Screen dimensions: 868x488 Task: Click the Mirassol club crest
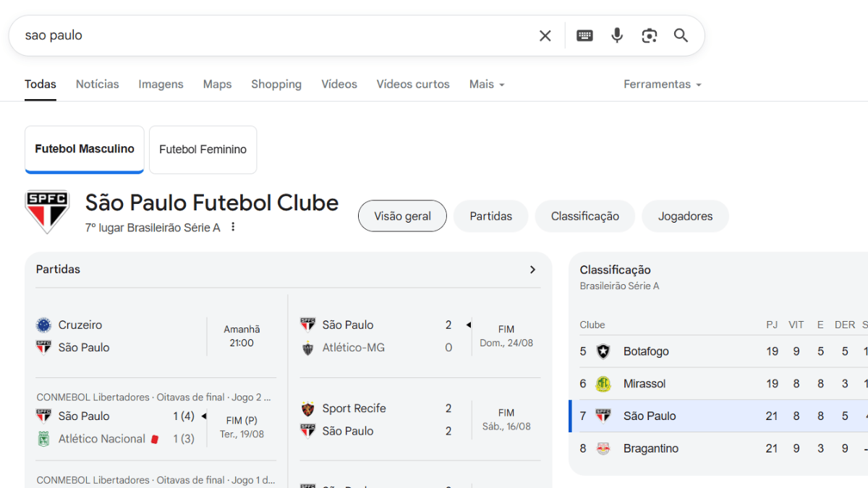click(x=603, y=384)
